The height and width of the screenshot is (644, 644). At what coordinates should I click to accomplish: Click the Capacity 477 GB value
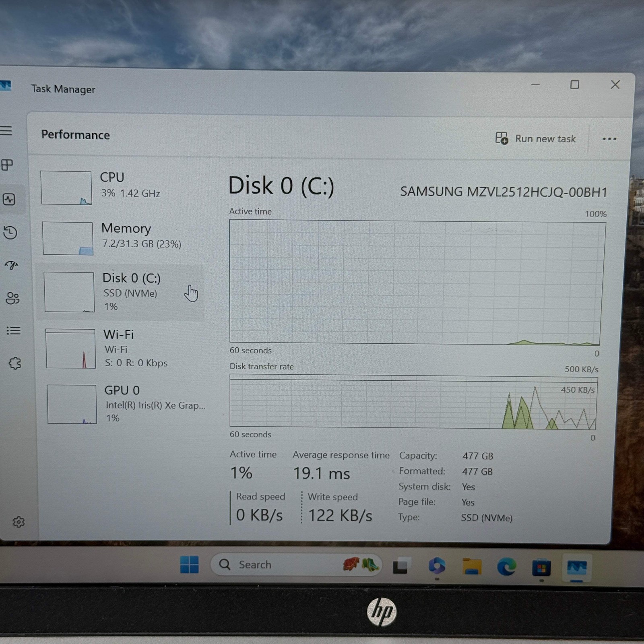coord(478,456)
